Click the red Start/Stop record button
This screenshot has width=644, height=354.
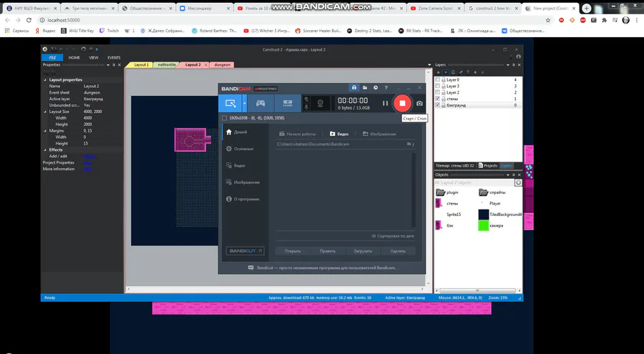tap(402, 104)
